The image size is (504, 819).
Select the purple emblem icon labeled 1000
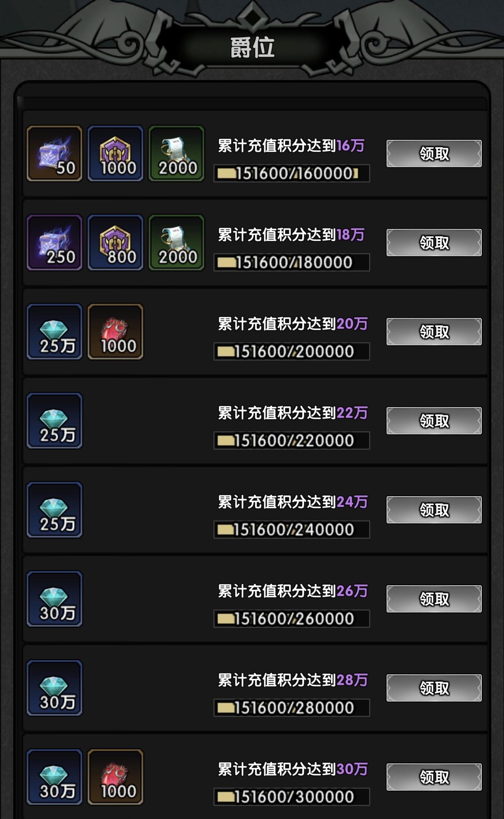(115, 153)
